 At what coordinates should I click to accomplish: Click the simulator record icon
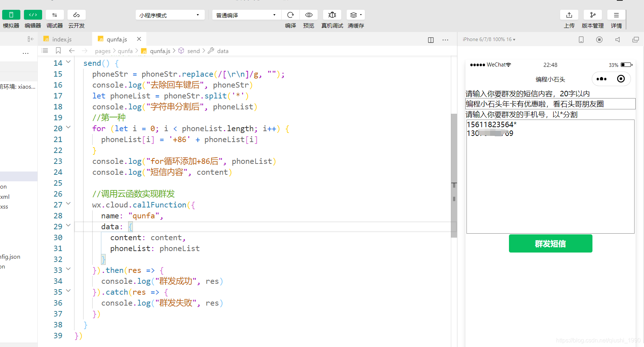click(x=599, y=40)
